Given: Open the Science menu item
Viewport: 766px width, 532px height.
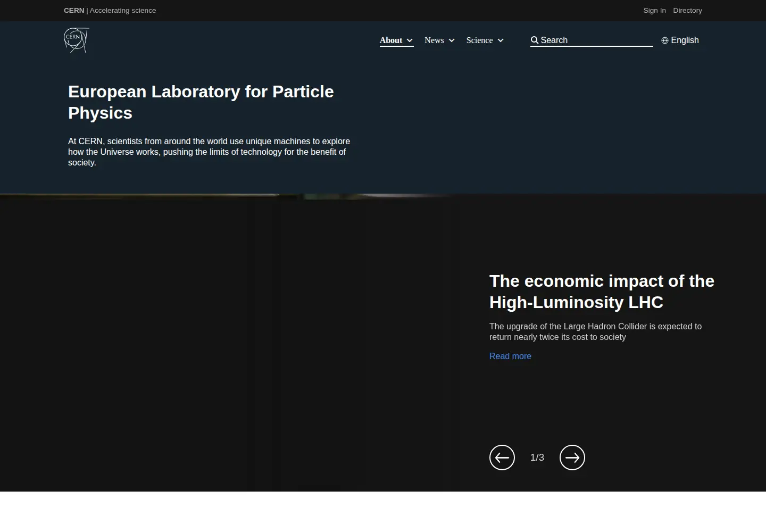Looking at the screenshot, I should click(x=480, y=40).
